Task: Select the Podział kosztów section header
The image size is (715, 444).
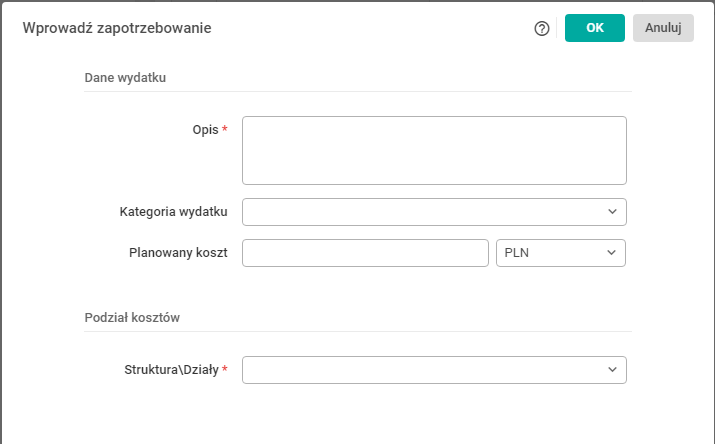Action: pyautogui.click(x=131, y=317)
